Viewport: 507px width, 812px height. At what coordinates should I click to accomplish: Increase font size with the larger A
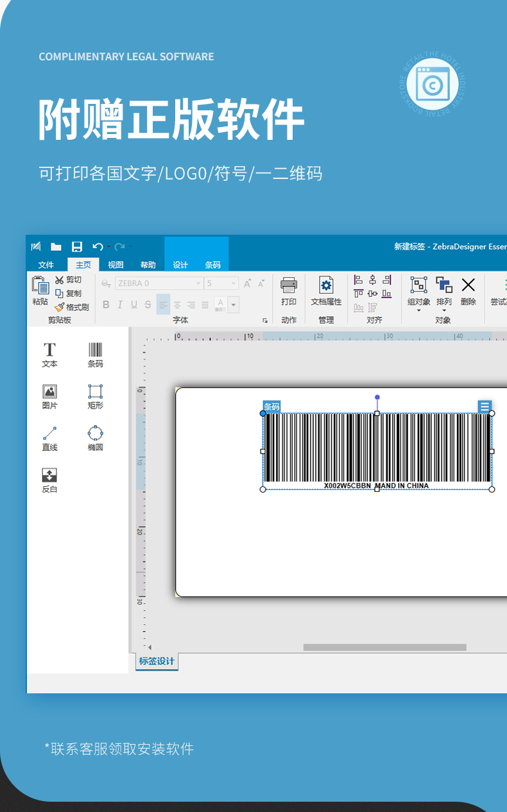point(248,283)
